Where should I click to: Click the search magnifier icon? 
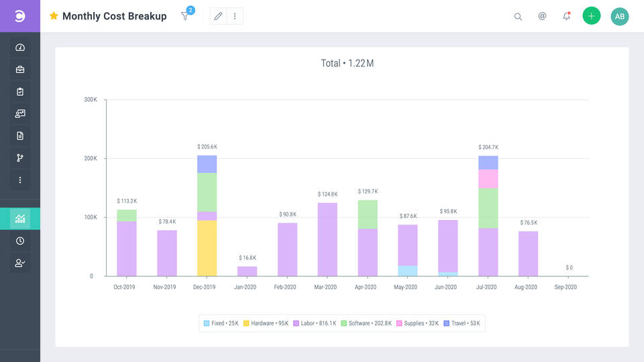coord(518,17)
